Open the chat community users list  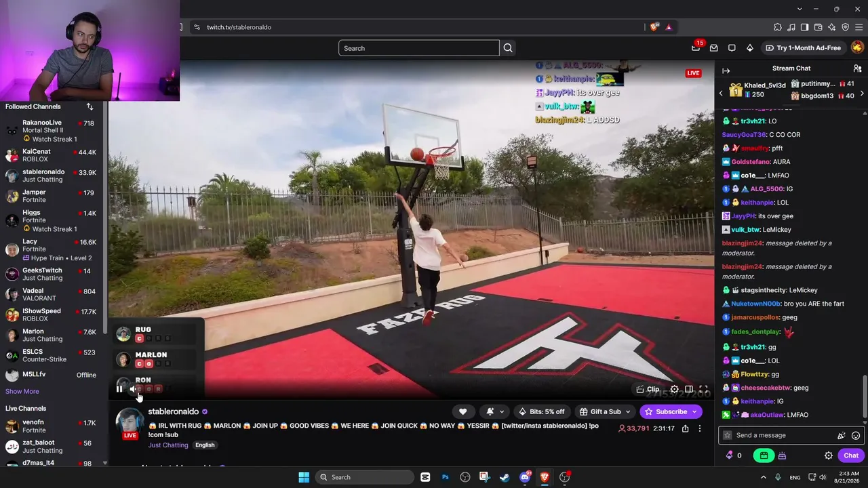click(x=857, y=68)
